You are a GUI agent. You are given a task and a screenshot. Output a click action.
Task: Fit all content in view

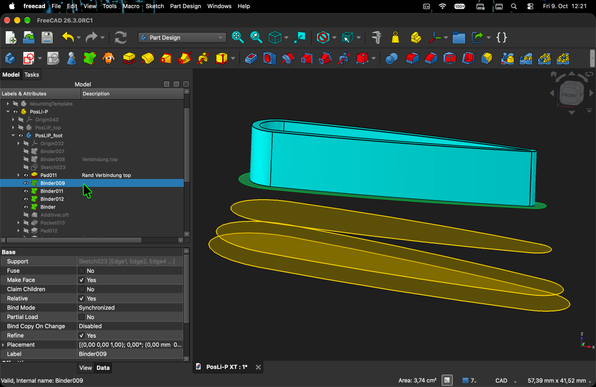pos(238,38)
